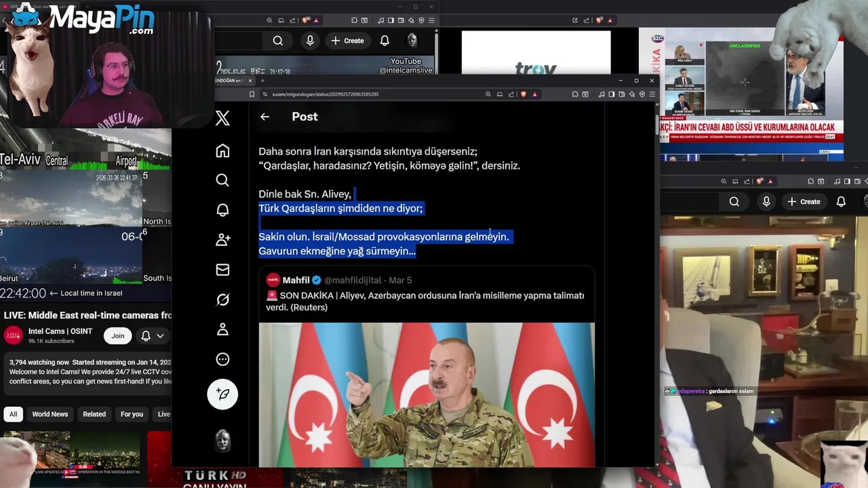This screenshot has width=868, height=488.
Task: Click Brave Shields icon in troy window
Action: (x=598, y=20)
